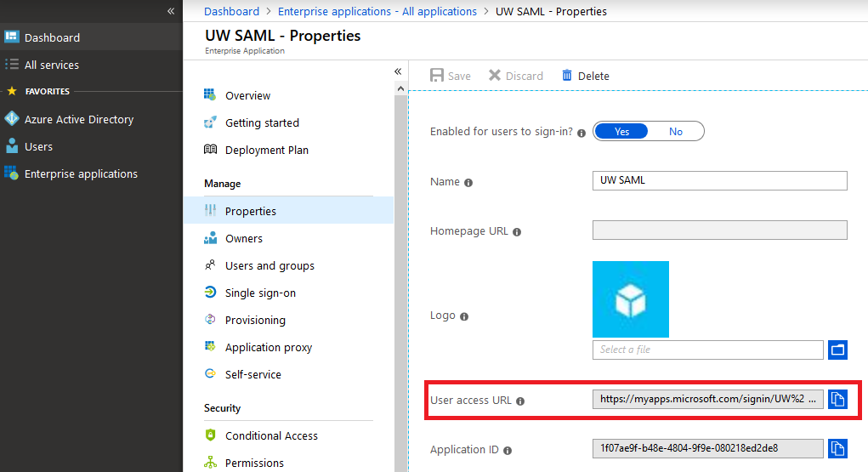Click the Application proxy icon
The image size is (868, 472).
210,346
